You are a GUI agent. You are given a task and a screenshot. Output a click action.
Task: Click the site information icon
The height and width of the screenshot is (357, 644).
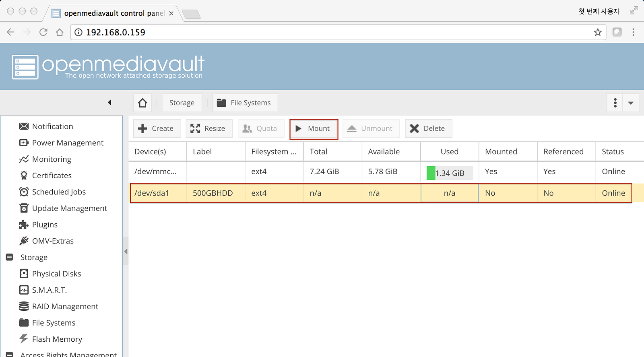pos(78,32)
